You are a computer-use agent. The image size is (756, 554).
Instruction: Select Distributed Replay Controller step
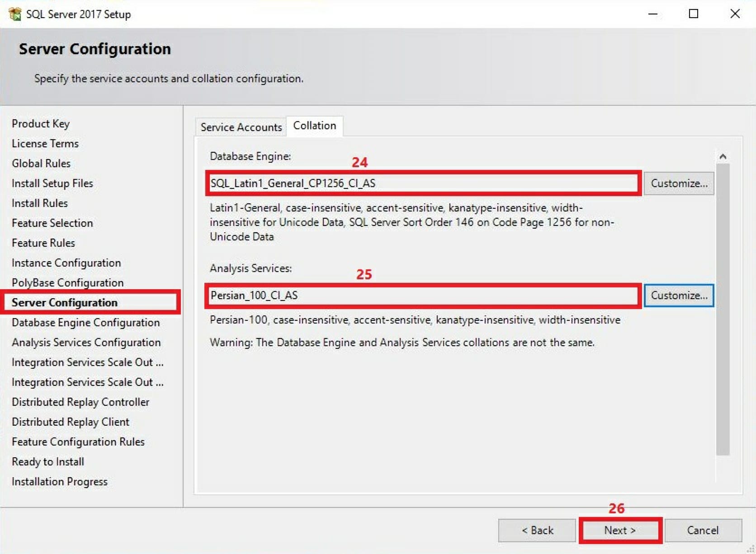coord(80,402)
